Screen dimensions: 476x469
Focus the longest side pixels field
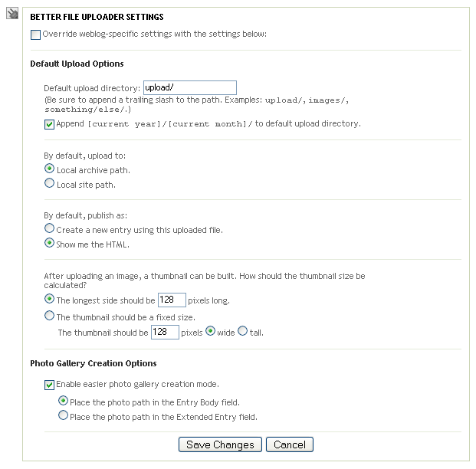click(x=172, y=300)
